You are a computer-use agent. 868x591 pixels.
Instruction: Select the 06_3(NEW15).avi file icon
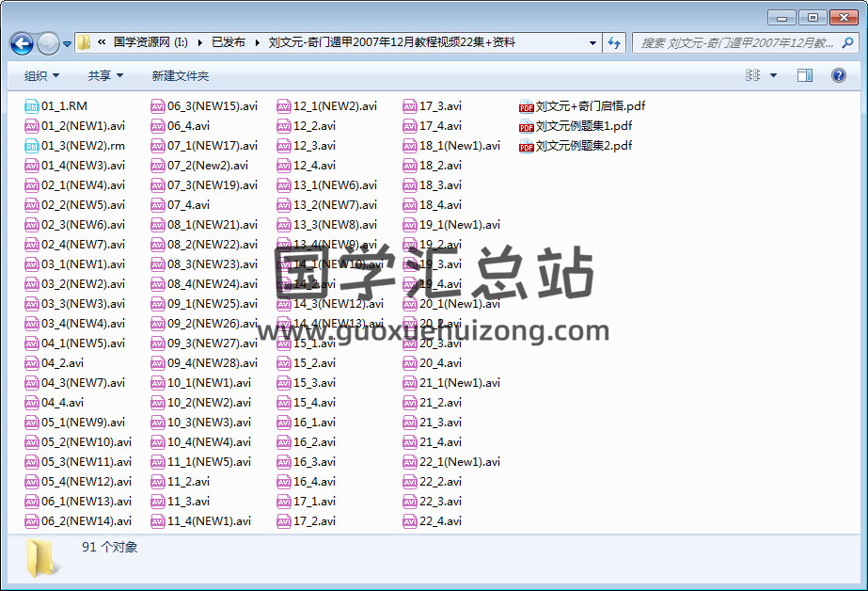point(158,106)
